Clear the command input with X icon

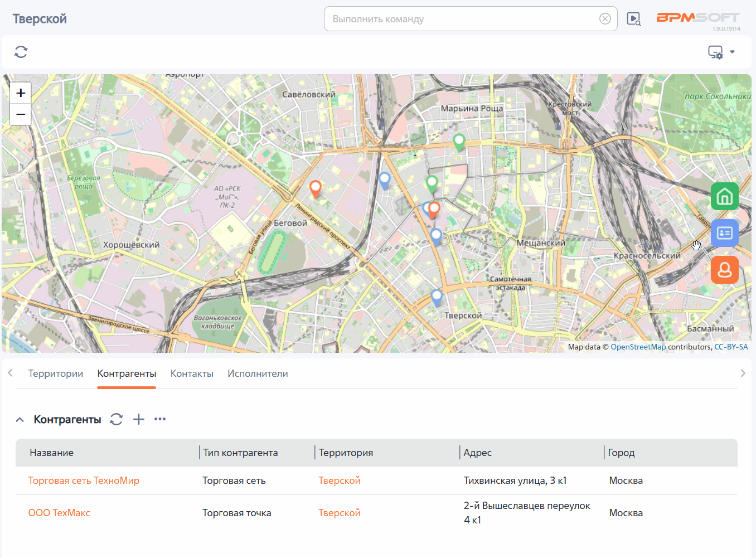coord(605,19)
